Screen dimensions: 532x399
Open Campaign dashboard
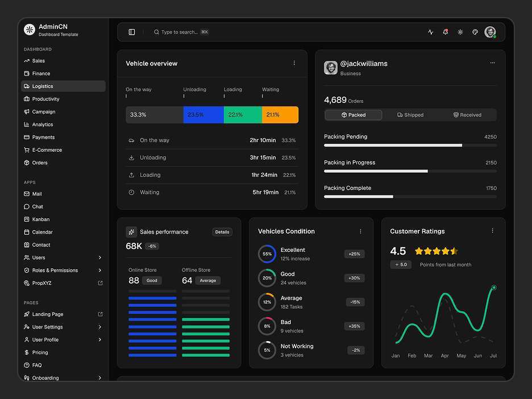pyautogui.click(x=63, y=111)
